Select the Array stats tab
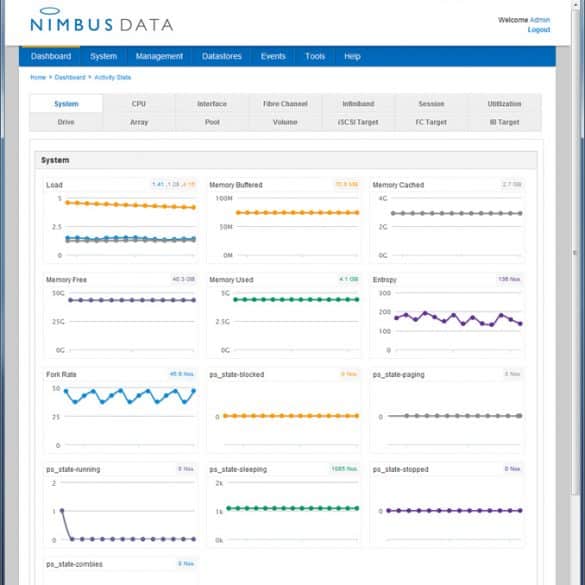 139,122
